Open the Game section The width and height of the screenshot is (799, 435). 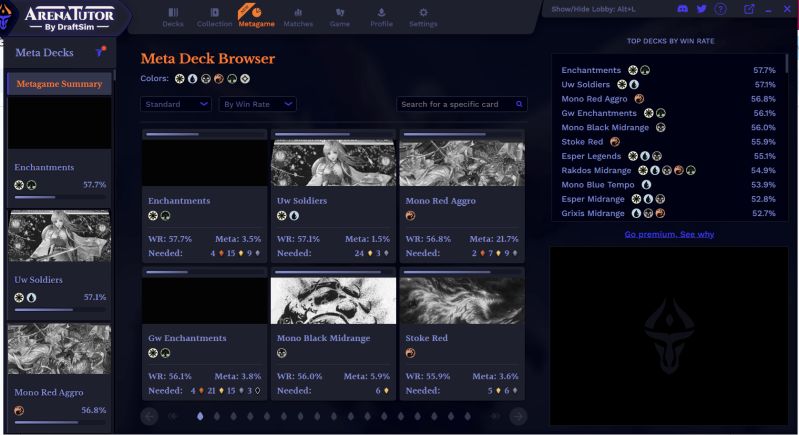click(x=339, y=17)
